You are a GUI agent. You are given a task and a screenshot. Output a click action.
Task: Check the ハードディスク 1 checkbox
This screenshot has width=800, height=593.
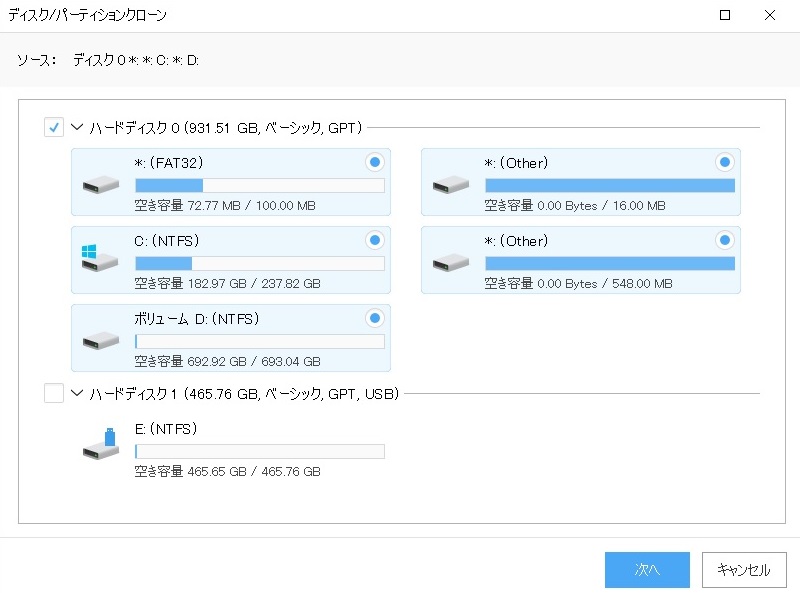(x=54, y=394)
